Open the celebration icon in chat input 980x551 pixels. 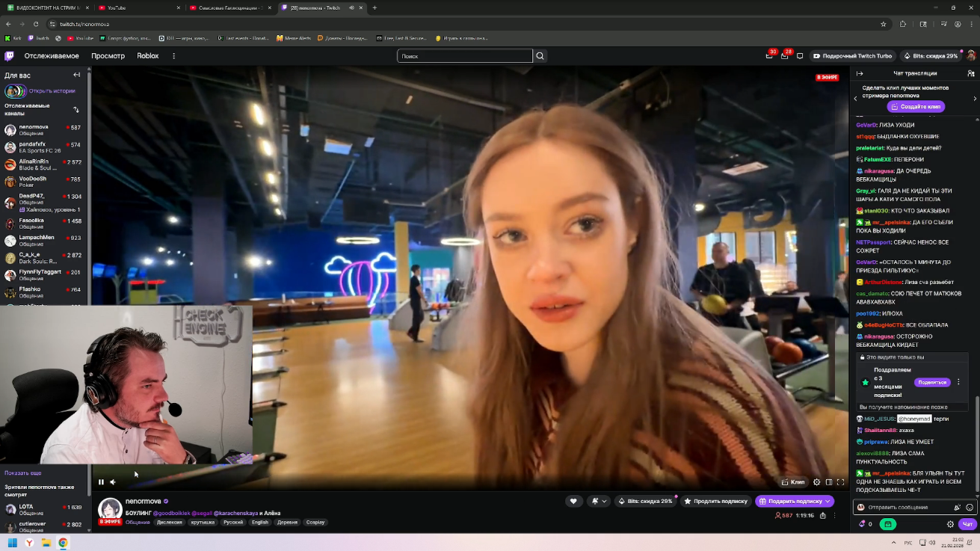click(958, 507)
